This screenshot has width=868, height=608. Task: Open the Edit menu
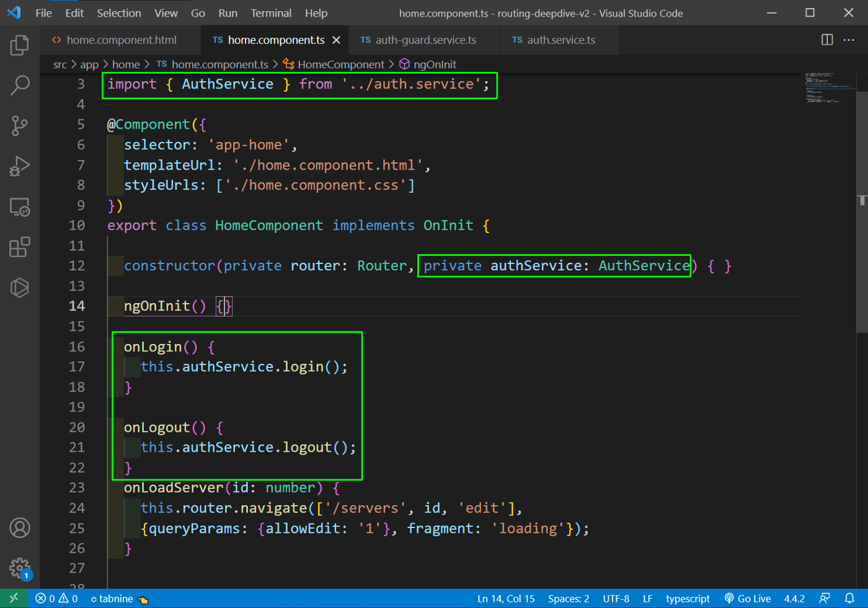tap(74, 13)
